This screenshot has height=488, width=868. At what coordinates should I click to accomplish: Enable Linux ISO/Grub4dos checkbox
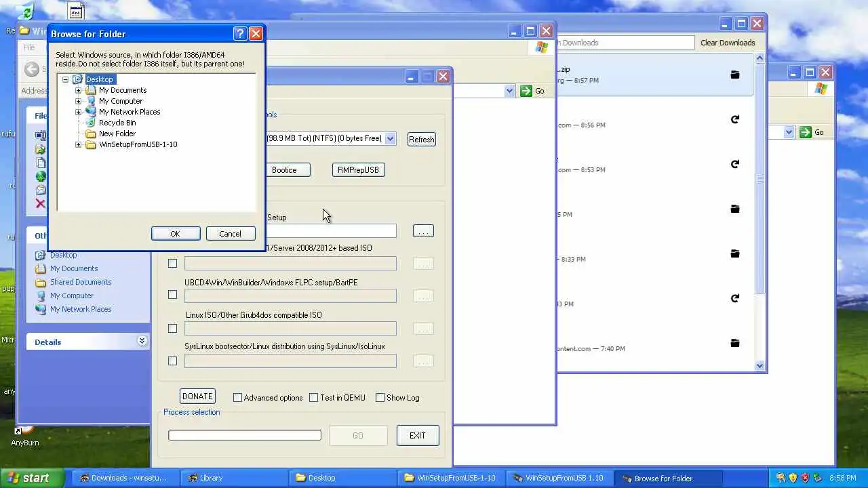(172, 328)
